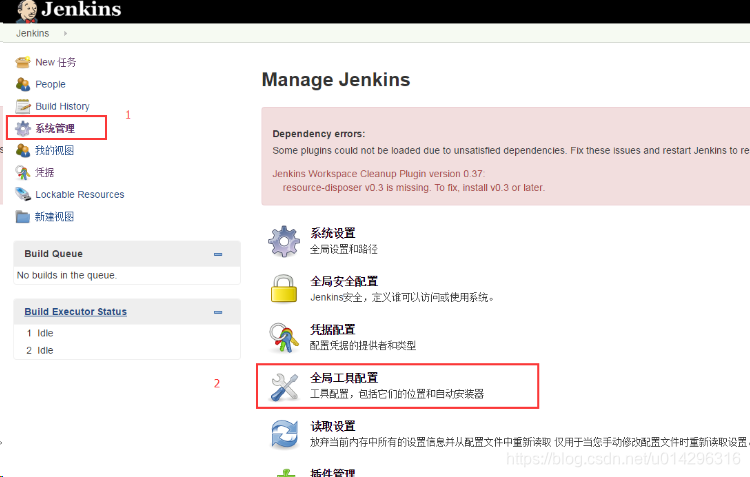Click the No builds in the queue text
The height and width of the screenshot is (477, 750).
[67, 275]
